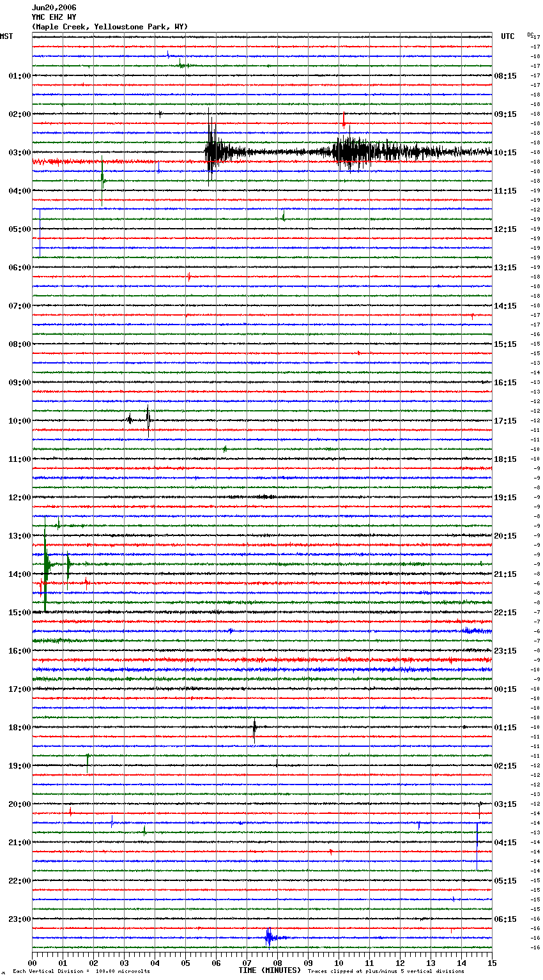
Task: Select the 20:00 MST row label
Action: 20,804
